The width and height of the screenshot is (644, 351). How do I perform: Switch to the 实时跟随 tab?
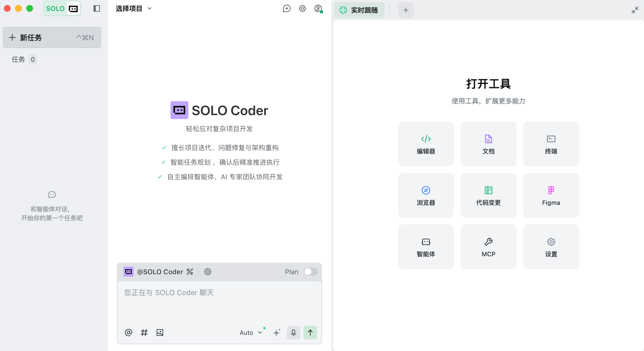pos(359,10)
